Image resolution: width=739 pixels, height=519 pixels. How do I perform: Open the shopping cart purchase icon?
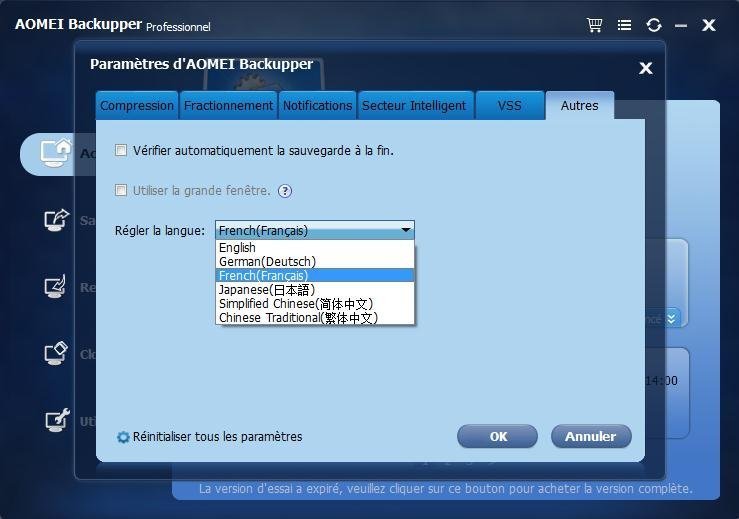594,25
